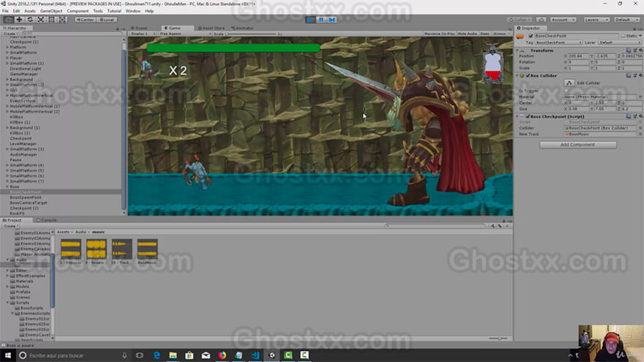
Task: Toggle the Is Trigger checkbox
Action: [566, 91]
